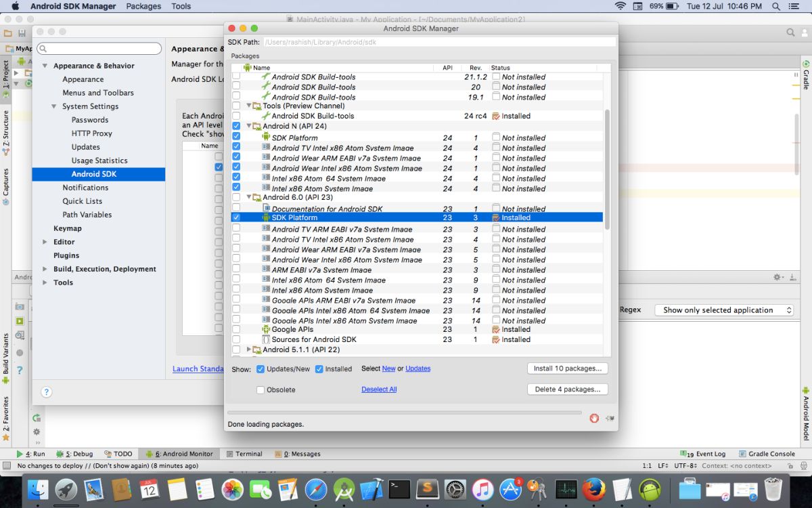Click the Preferences search field
Screen dimensions: 812x508
(x=99, y=49)
